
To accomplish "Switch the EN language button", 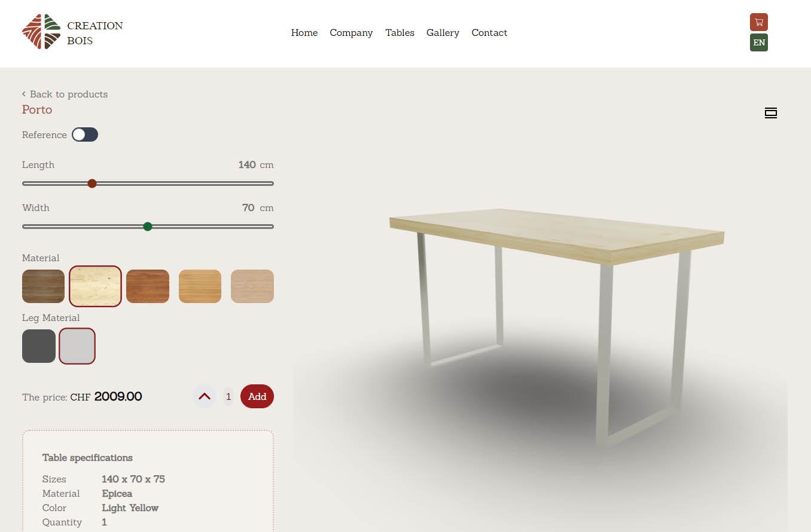I will pyautogui.click(x=759, y=42).
